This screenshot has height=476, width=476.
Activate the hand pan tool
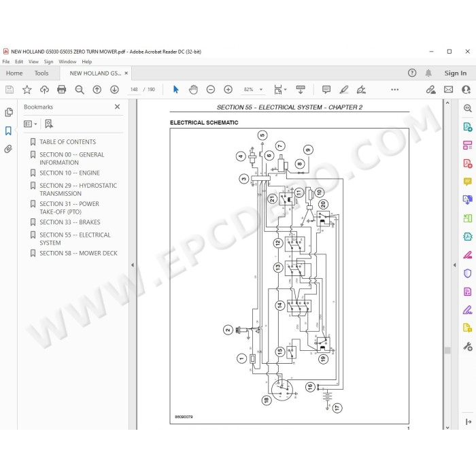(193, 90)
